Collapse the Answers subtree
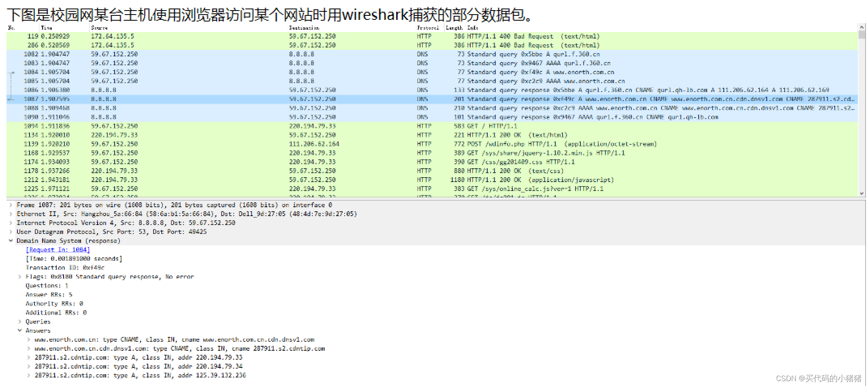This screenshot has width=868, height=386. click(20, 331)
